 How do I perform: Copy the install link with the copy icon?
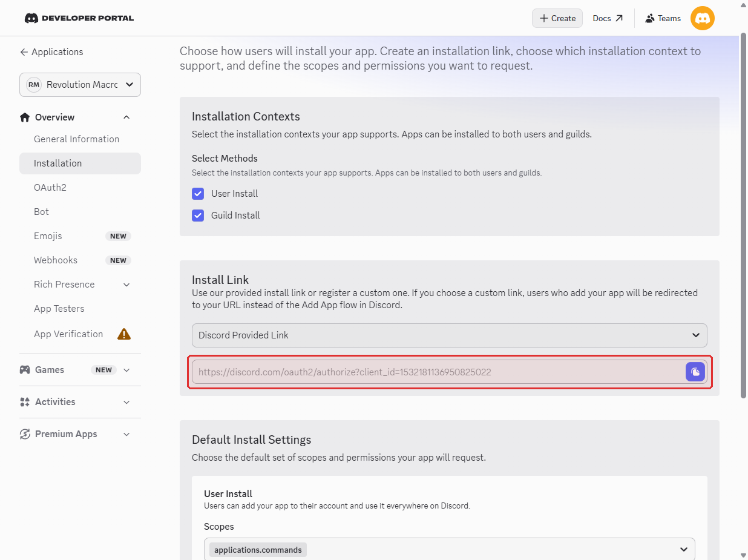(695, 372)
